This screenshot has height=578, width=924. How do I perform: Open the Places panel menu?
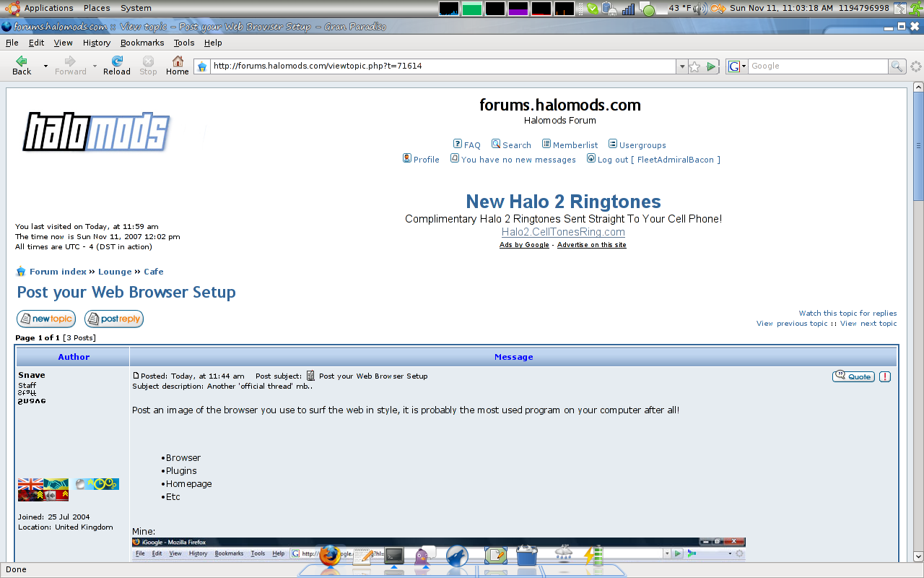(x=97, y=8)
